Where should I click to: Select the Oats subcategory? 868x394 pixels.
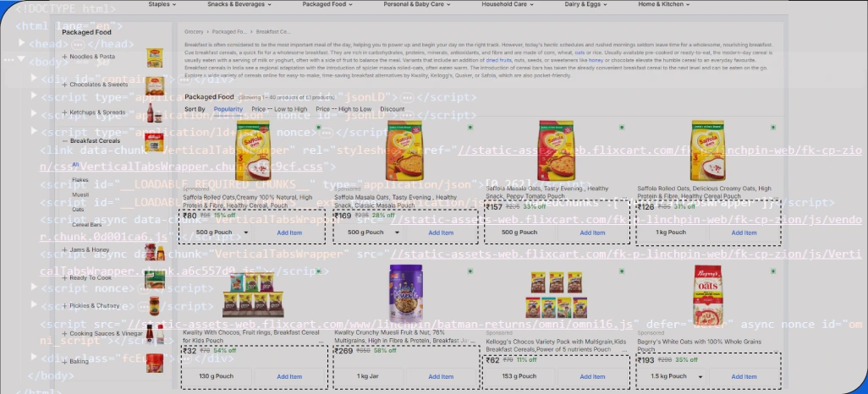[78, 210]
